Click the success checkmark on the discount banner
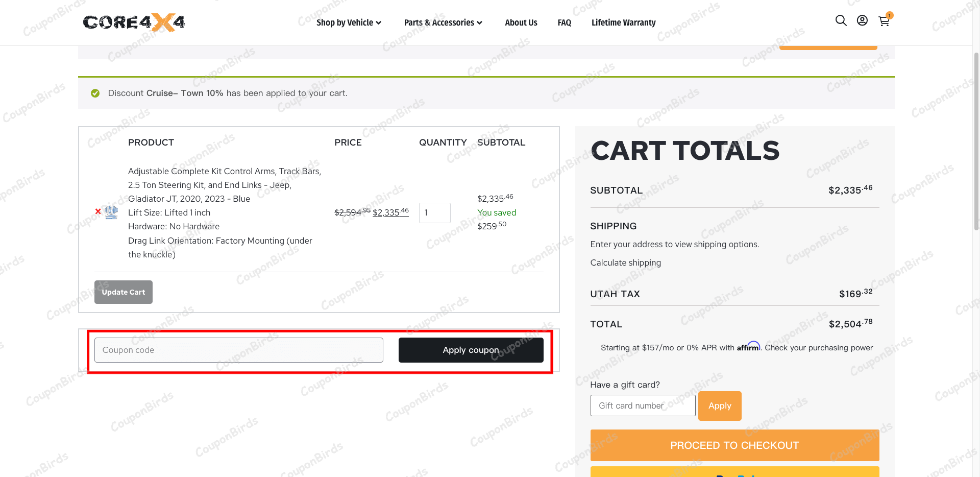 [95, 93]
